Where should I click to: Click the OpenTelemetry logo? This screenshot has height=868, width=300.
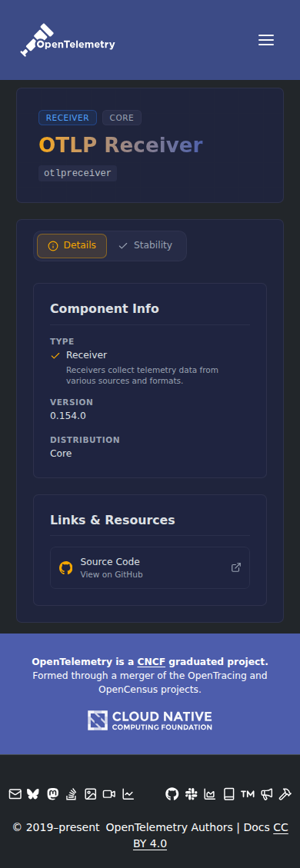68,41
